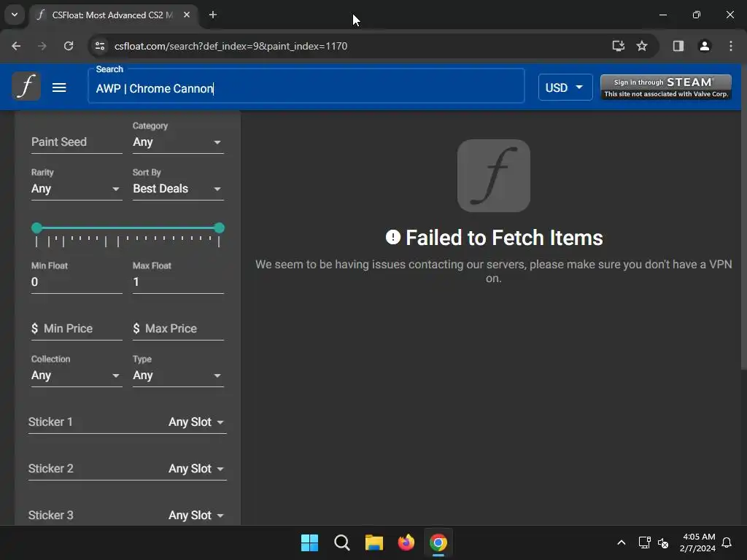This screenshot has height=560, width=747.
Task: Click the Paint Seed input field
Action: pos(77,142)
